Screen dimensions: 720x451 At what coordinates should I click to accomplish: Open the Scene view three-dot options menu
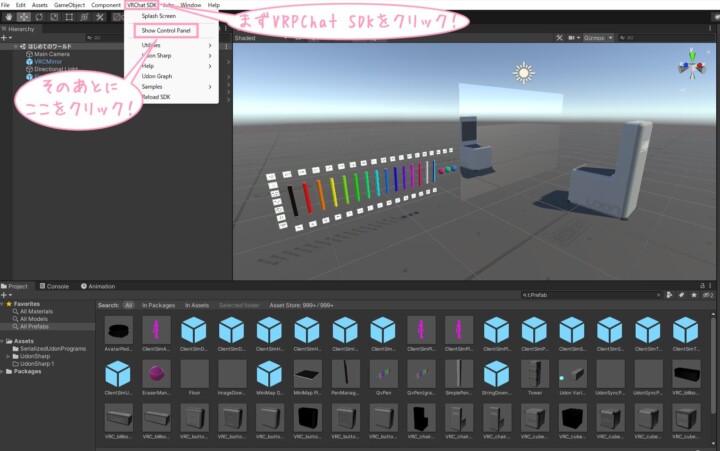710,28
